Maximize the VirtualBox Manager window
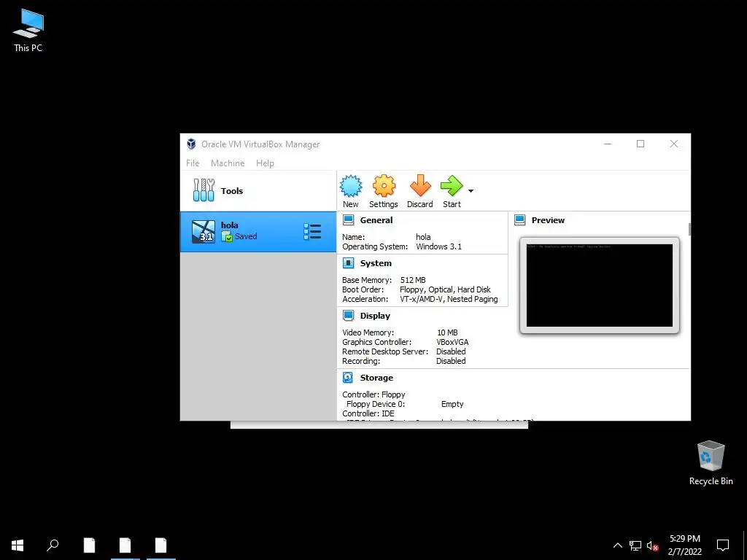The image size is (747, 560). 640,144
